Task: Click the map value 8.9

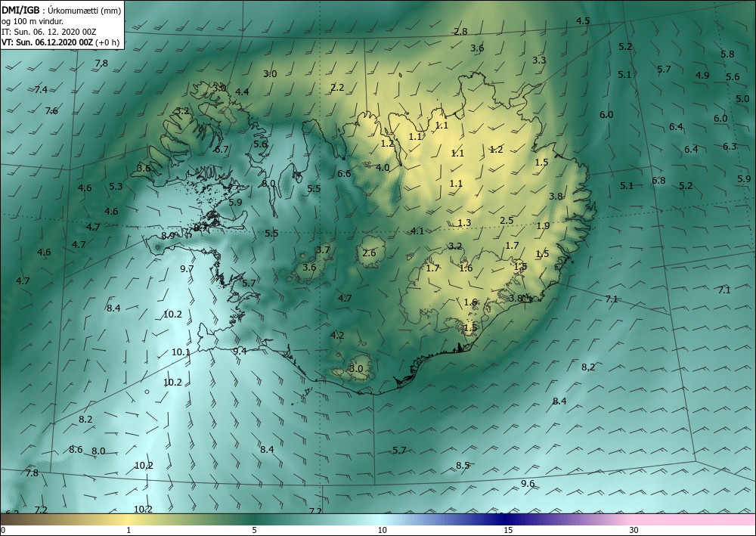Action: pyautogui.click(x=168, y=236)
